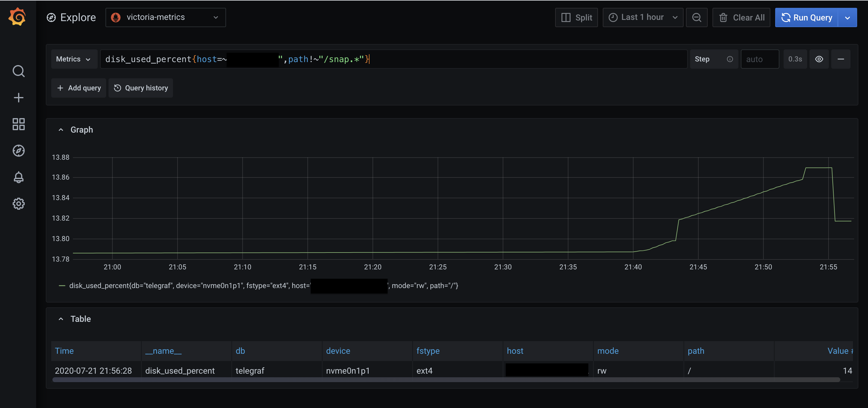This screenshot has width=868, height=408.
Task: Sort table by the mode column
Action: click(x=608, y=351)
